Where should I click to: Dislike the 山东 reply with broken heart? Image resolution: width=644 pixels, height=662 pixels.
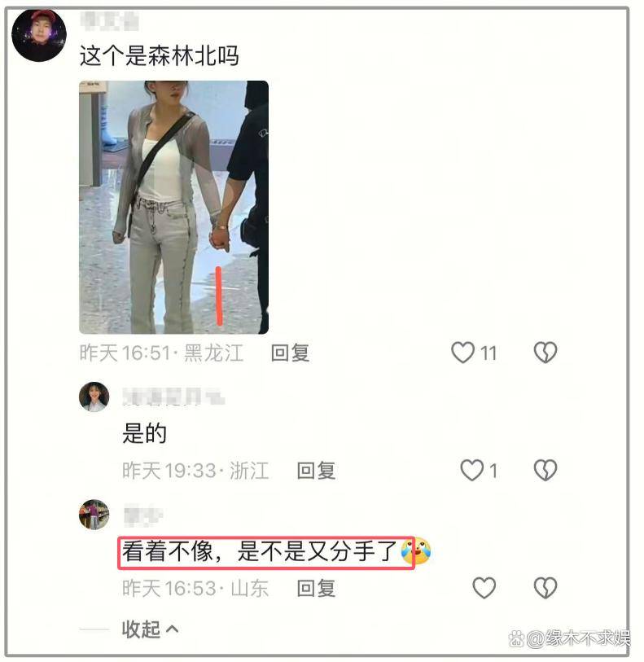pos(545,588)
